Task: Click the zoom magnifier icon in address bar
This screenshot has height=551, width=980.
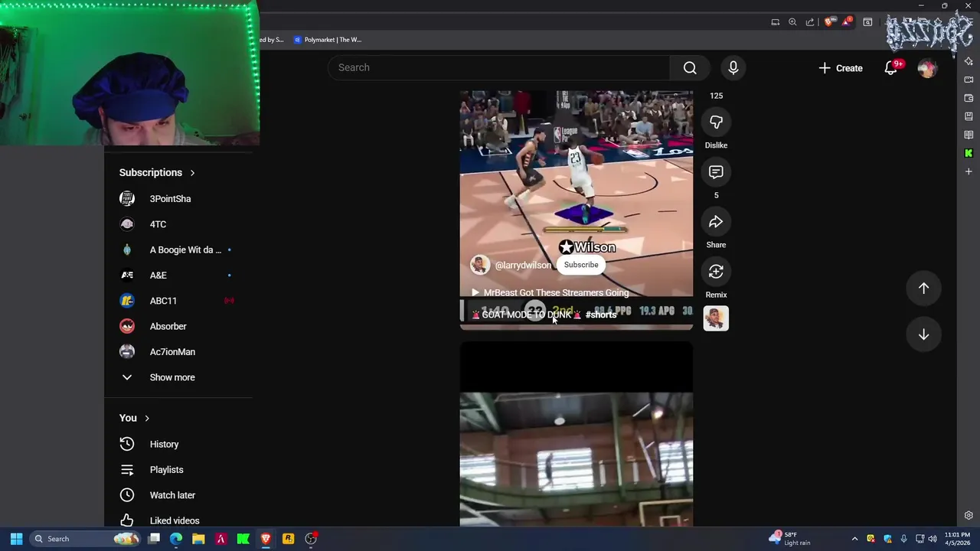Action: pyautogui.click(x=792, y=22)
